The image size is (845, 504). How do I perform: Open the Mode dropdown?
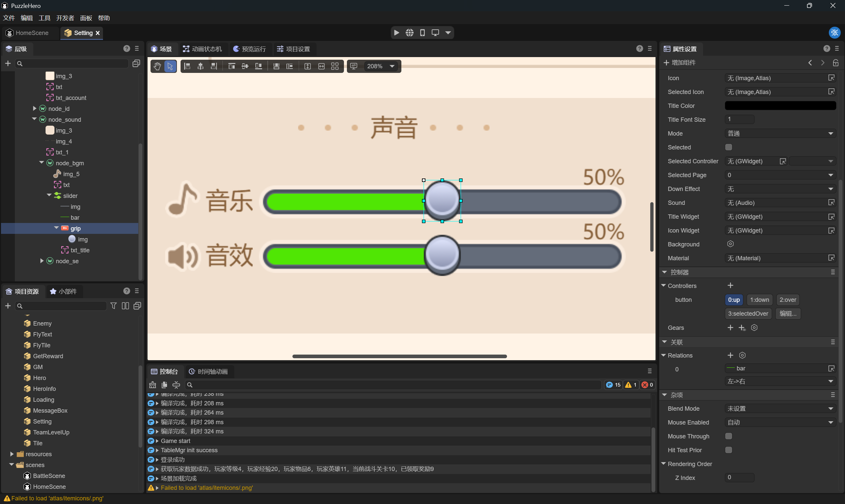(780, 134)
